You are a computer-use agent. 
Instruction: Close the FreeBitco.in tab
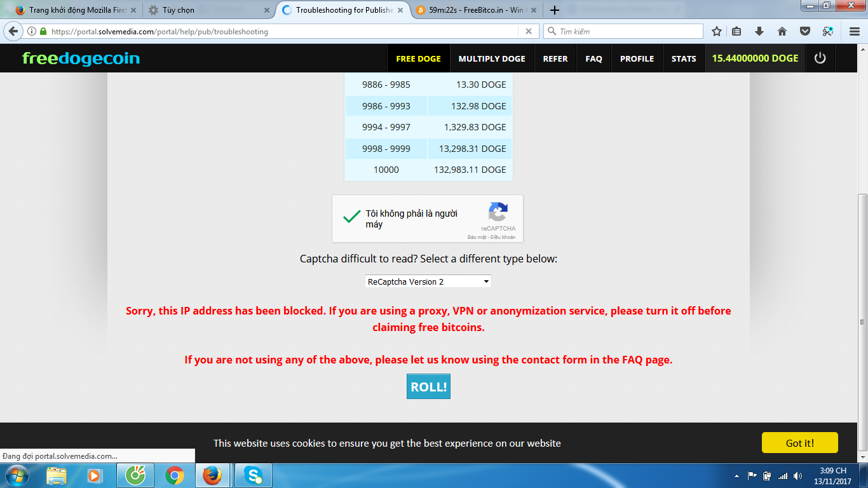(532, 10)
